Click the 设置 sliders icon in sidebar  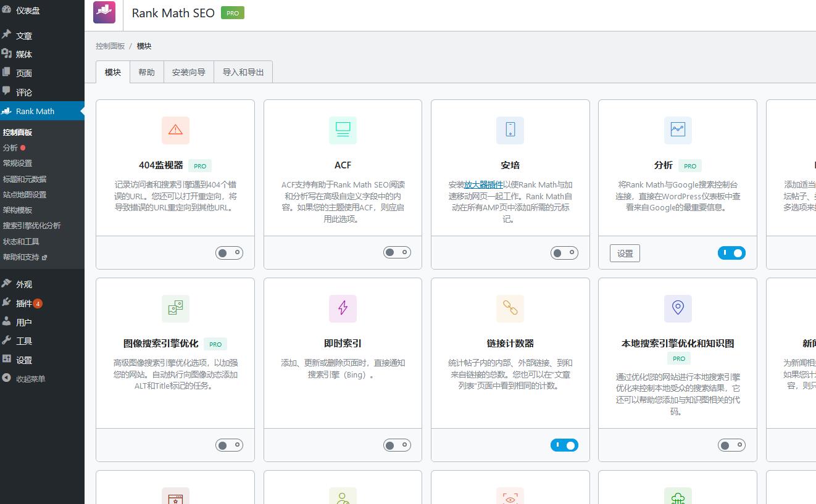click(x=6, y=359)
